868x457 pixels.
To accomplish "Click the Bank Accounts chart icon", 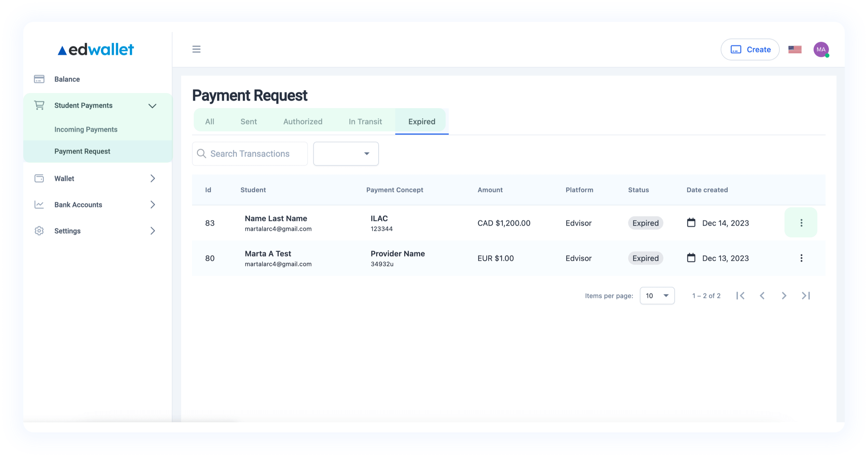I will point(39,205).
